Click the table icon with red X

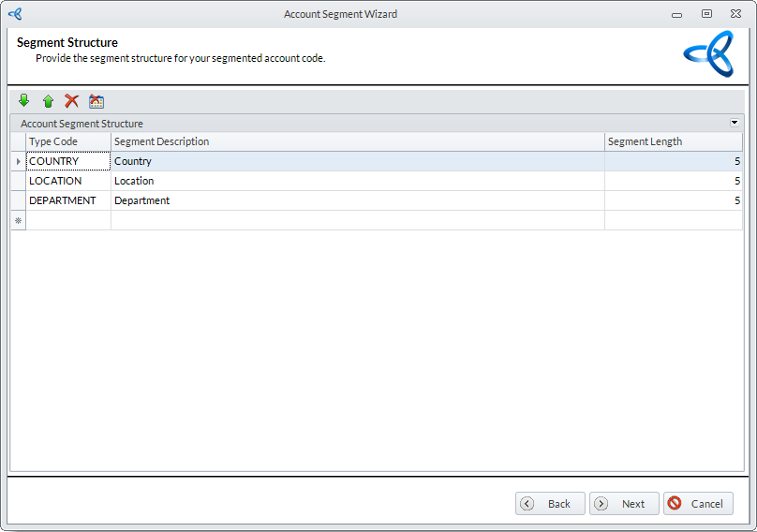pyautogui.click(x=96, y=101)
